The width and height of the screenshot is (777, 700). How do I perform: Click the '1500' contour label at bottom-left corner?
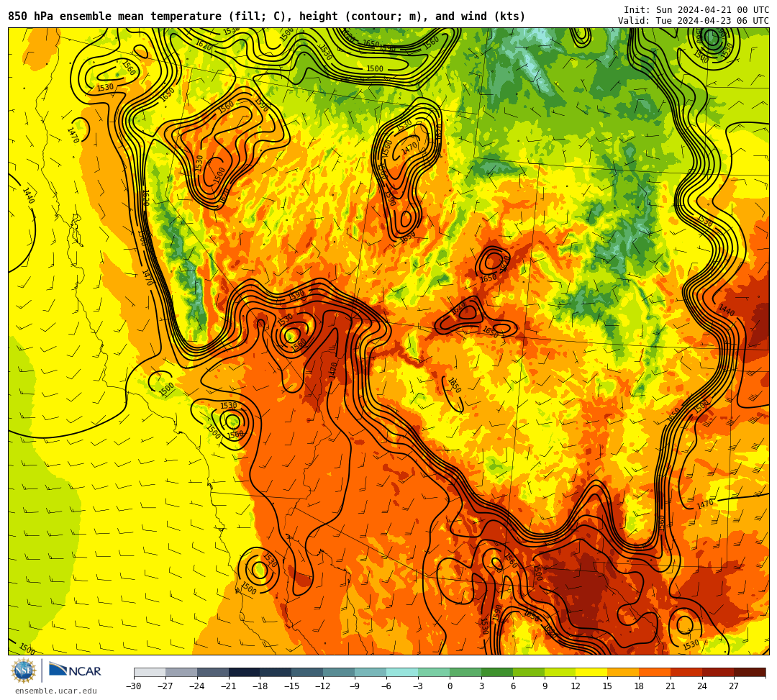(x=27, y=648)
